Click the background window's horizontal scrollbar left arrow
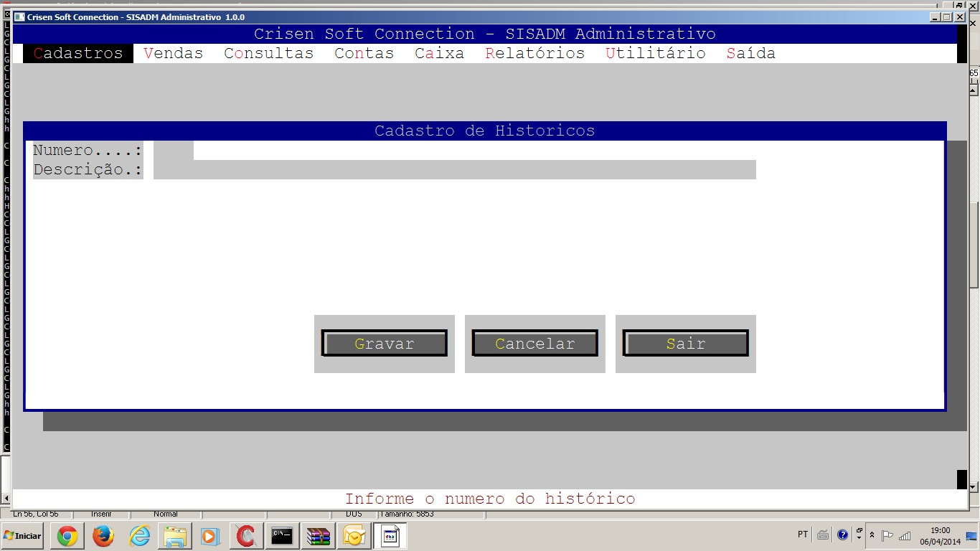Viewport: 980px width, 551px height. coord(6,498)
